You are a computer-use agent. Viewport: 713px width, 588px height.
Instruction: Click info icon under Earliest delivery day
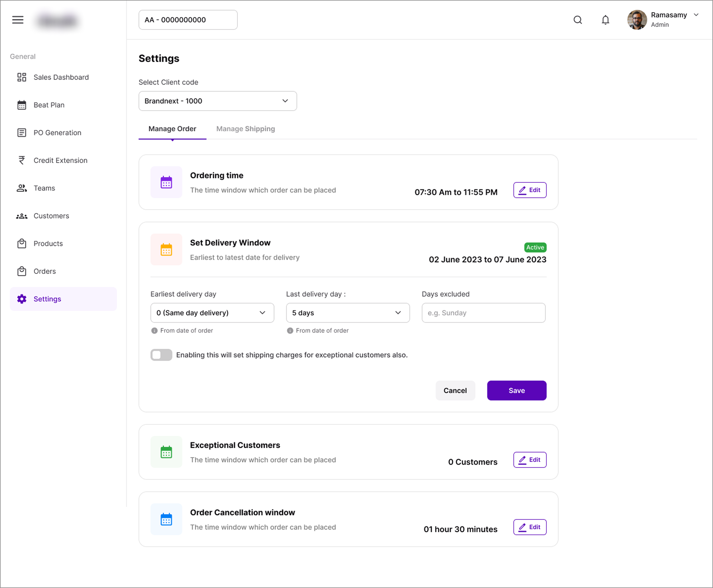(x=154, y=331)
